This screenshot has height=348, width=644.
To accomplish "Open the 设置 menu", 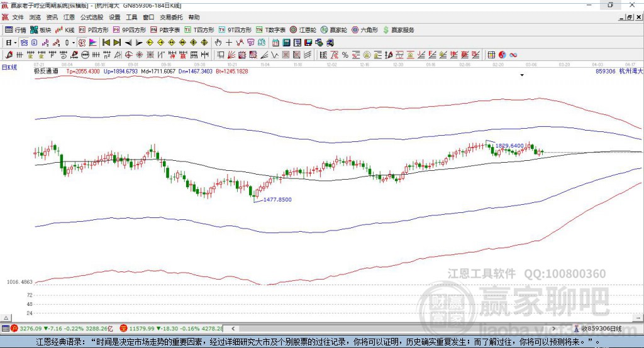I will (x=114, y=17).
